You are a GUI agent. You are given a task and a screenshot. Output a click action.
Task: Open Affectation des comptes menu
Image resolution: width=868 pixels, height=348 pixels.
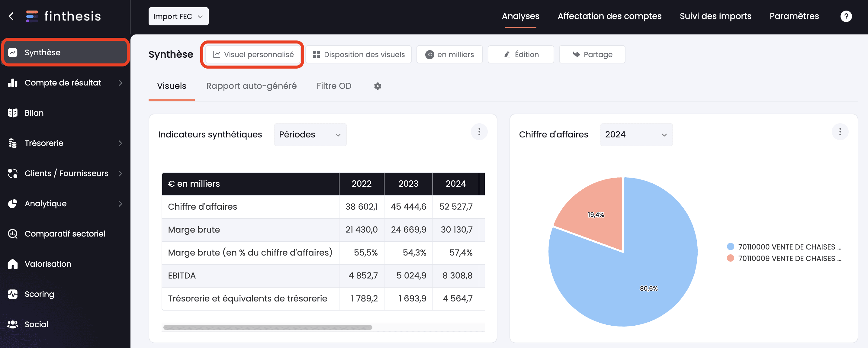[x=609, y=16]
